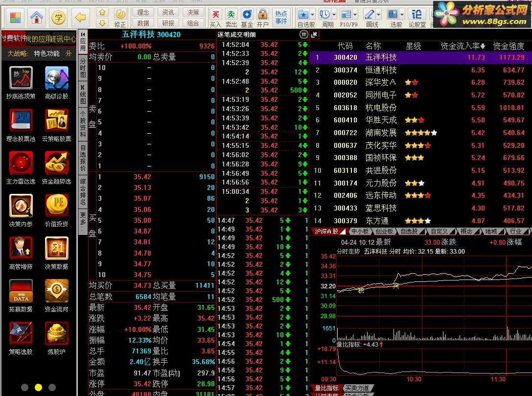Click the up arrow toolbar icon
The width and height of the screenshot is (532, 396).
(x=102, y=13)
